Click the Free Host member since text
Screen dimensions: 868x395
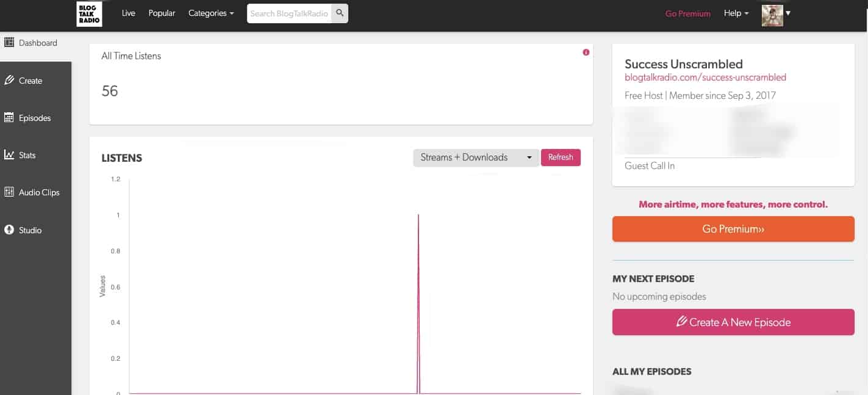tap(700, 95)
